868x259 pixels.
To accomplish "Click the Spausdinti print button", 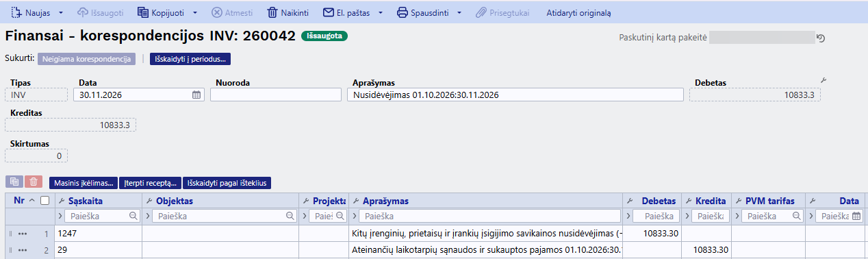I will point(423,12).
